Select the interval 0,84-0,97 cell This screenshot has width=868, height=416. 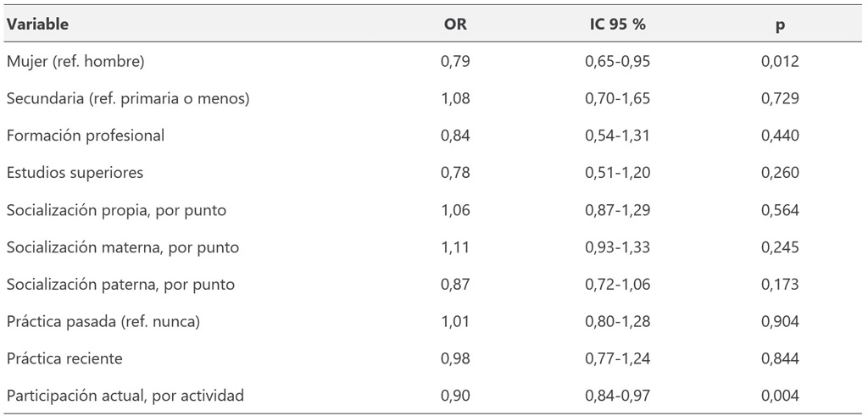[x=617, y=396]
